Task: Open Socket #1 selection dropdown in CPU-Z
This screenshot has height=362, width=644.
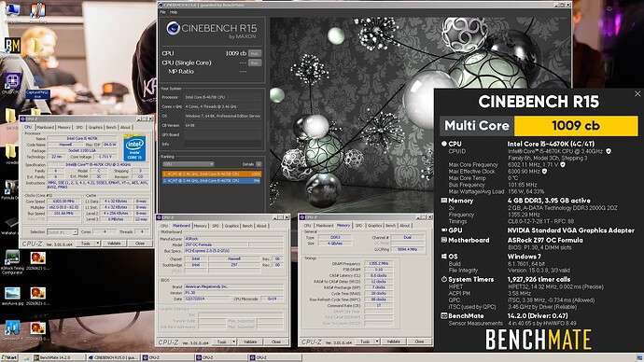Action: point(63,232)
